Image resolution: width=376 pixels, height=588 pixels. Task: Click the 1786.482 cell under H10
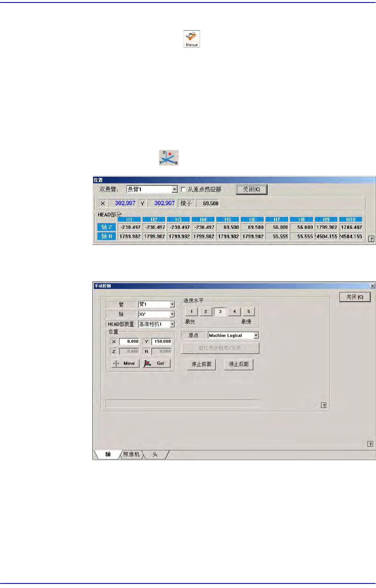[351, 227]
